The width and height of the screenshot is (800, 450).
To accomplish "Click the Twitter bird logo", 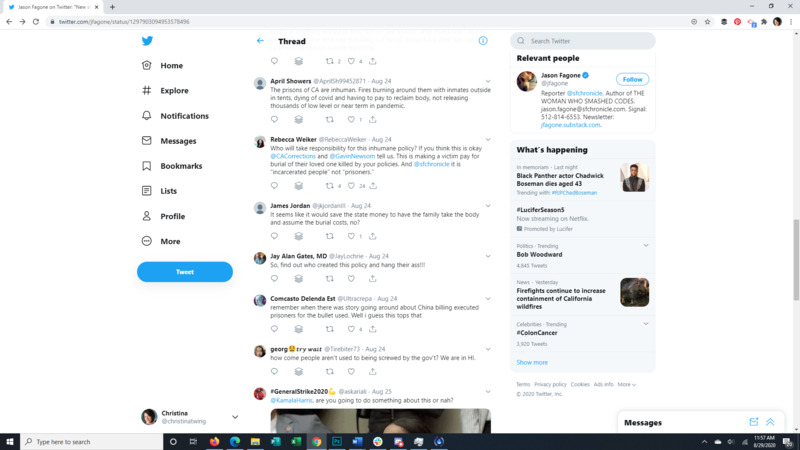I will click(x=147, y=41).
